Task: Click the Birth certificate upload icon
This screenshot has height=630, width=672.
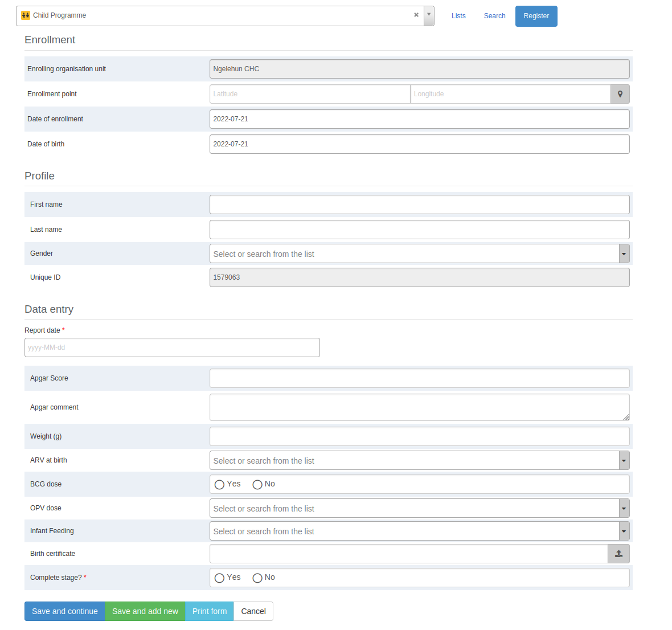Action: pos(618,554)
